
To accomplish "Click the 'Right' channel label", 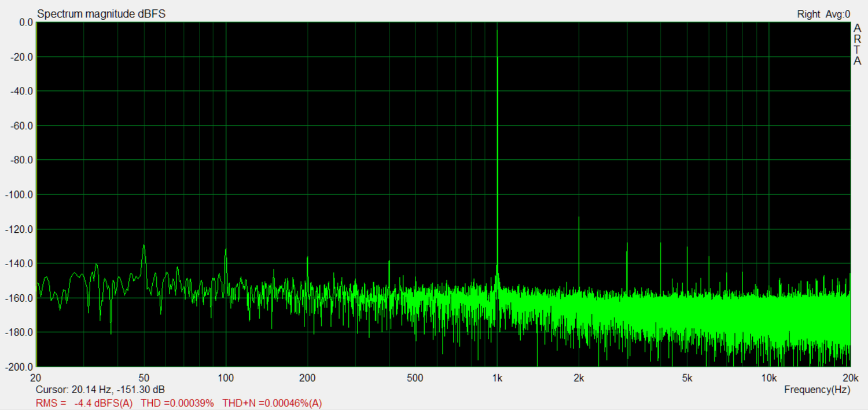I will point(808,14).
